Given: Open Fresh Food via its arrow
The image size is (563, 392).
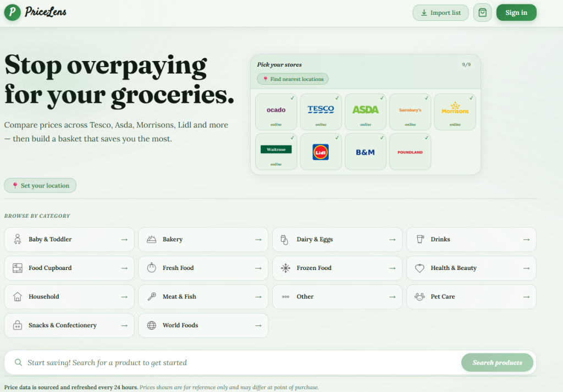Looking at the screenshot, I should (x=258, y=268).
